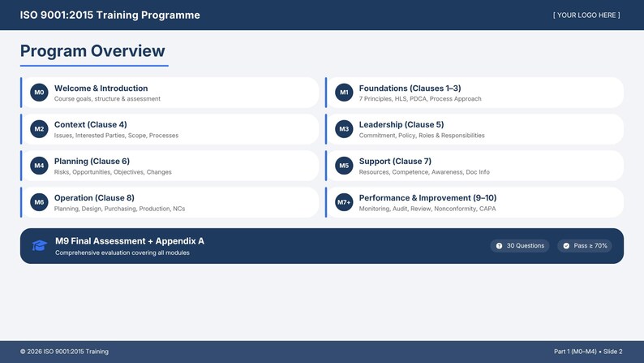The image size is (644, 363).
Task: Click 'Comprehensive evaluation covering all modules' text
Action: [122, 253]
